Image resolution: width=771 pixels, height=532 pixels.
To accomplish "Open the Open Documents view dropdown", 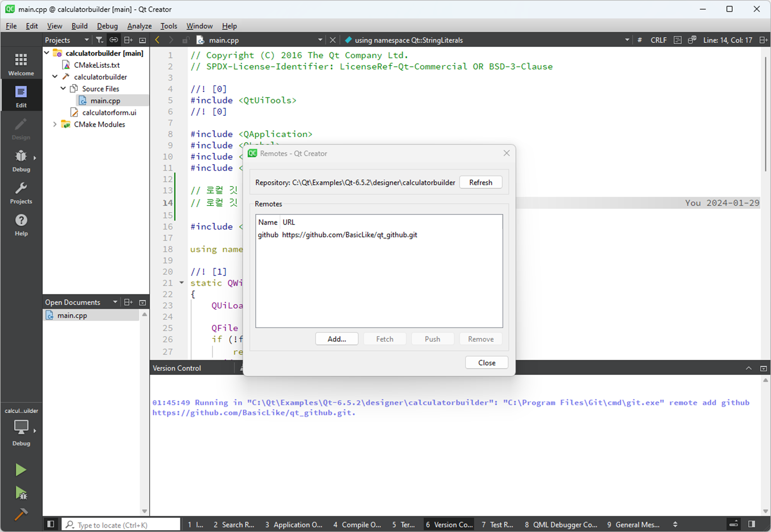I will click(x=115, y=302).
